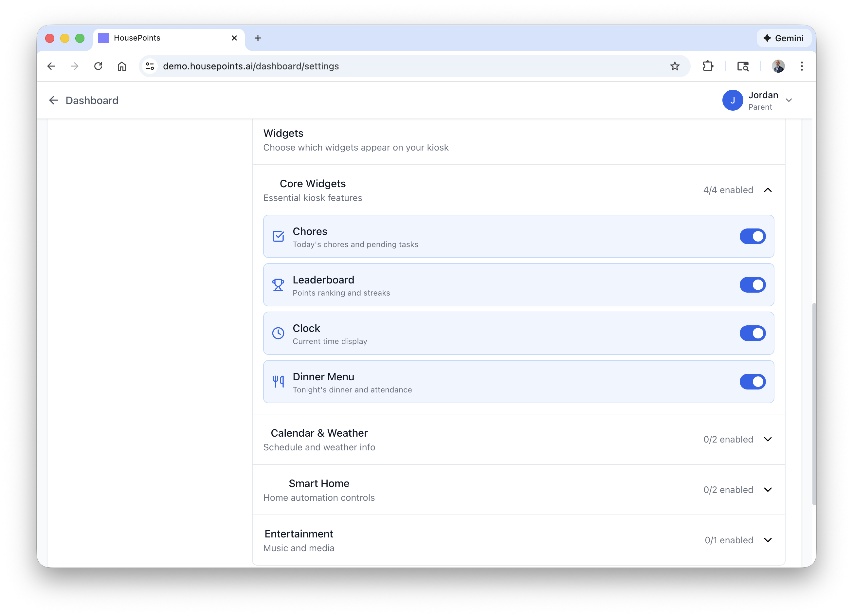Expand the Entertainment section
This screenshot has height=616, width=853.
768,540
